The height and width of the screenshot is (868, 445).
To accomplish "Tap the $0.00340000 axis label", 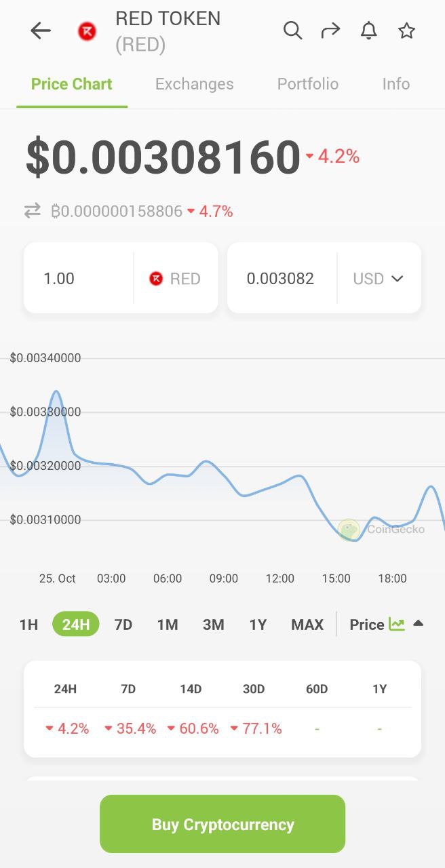I will click(x=45, y=358).
